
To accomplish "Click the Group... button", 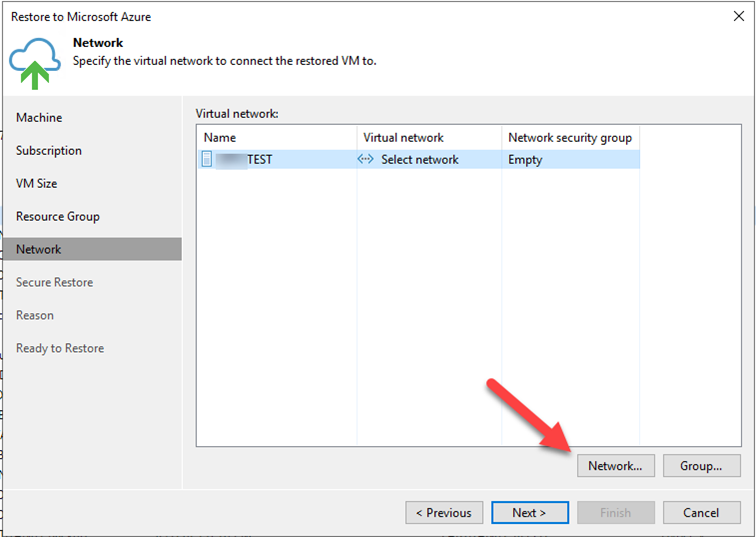I will 702,466.
